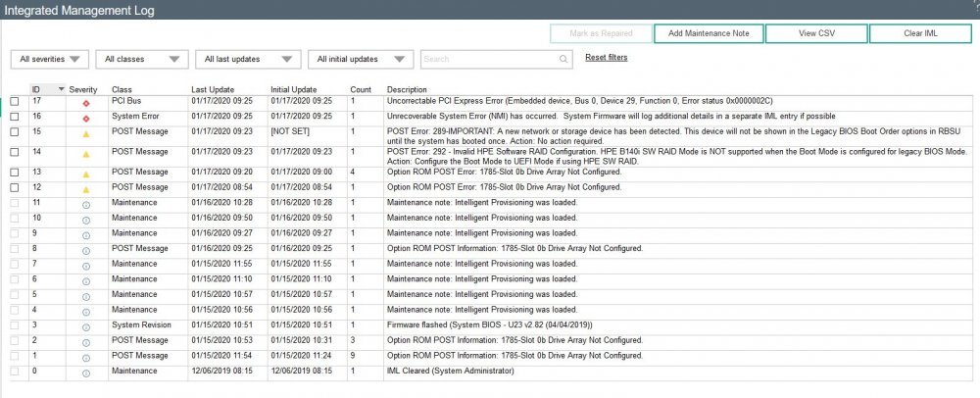The image size is (980, 398).
Task: Click the warning triangle icon for entry 13
Action: (86, 174)
